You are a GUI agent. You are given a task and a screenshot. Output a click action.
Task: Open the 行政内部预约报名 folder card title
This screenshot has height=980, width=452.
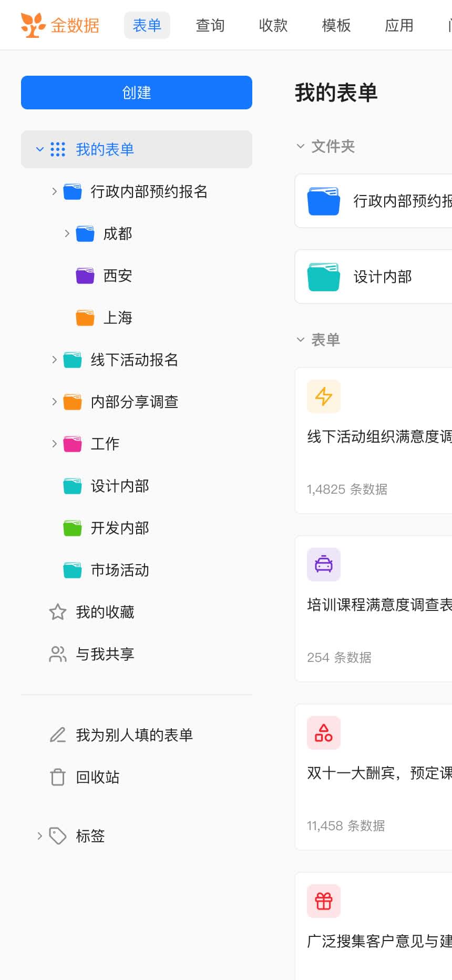click(x=403, y=201)
